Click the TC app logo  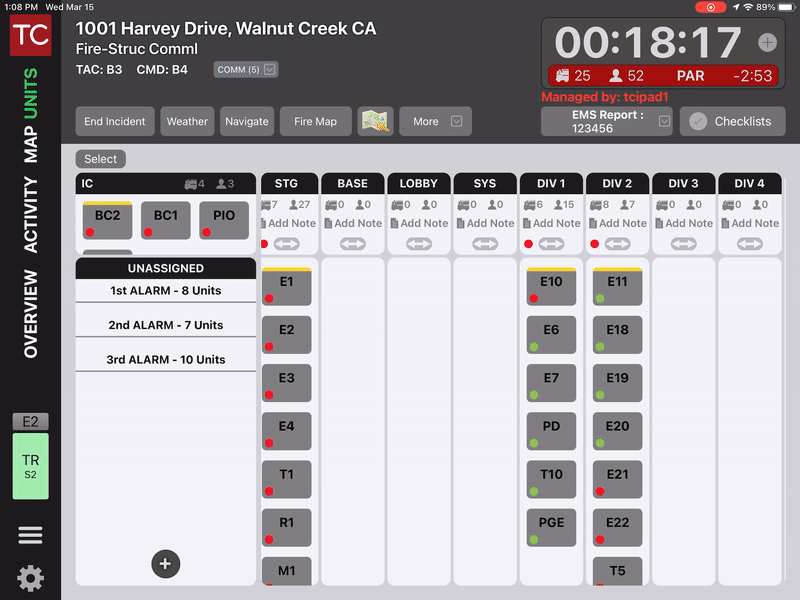pos(30,35)
